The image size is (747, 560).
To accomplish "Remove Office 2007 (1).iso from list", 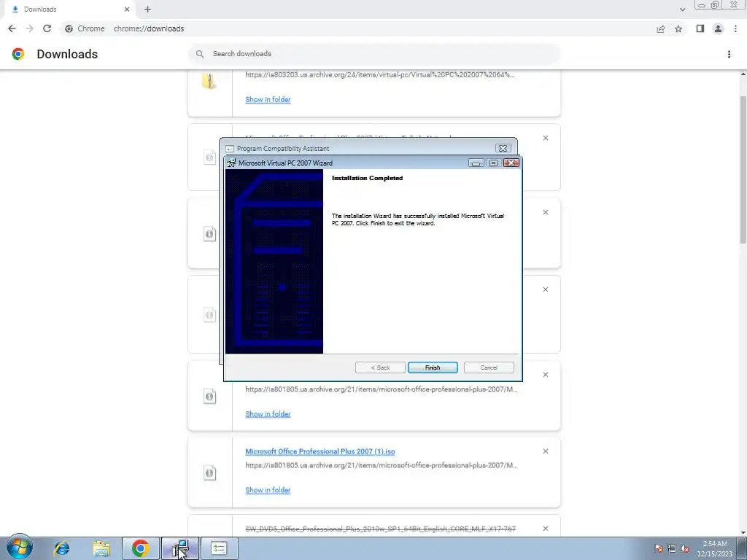I will tap(546, 451).
